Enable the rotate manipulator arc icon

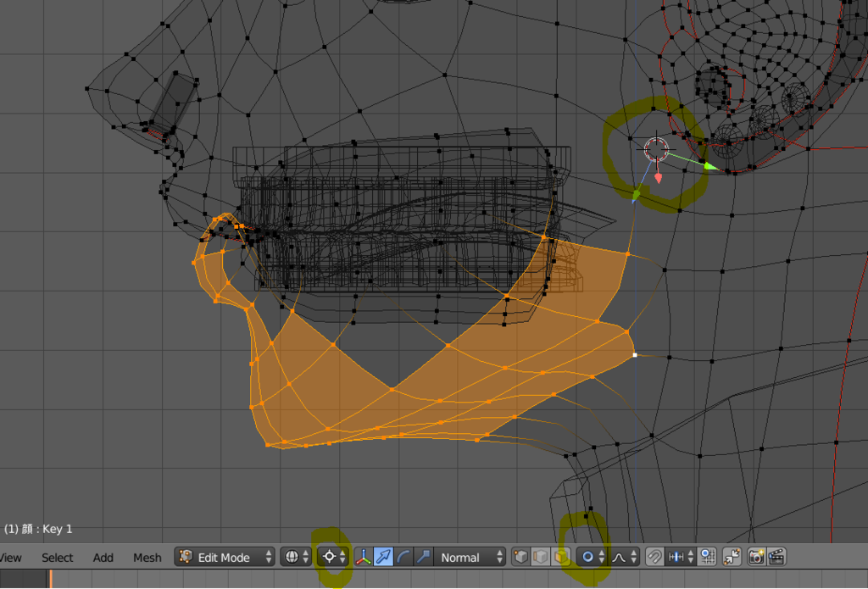click(403, 557)
